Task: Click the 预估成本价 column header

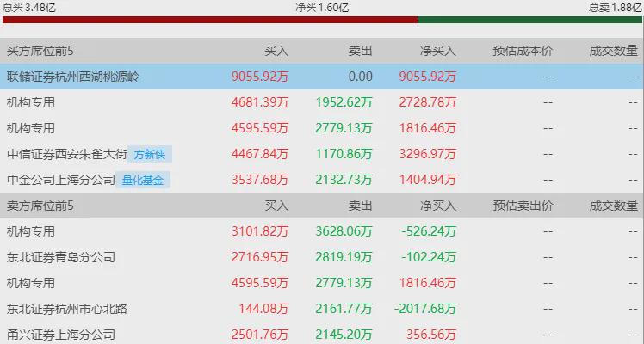Action: tap(523, 51)
